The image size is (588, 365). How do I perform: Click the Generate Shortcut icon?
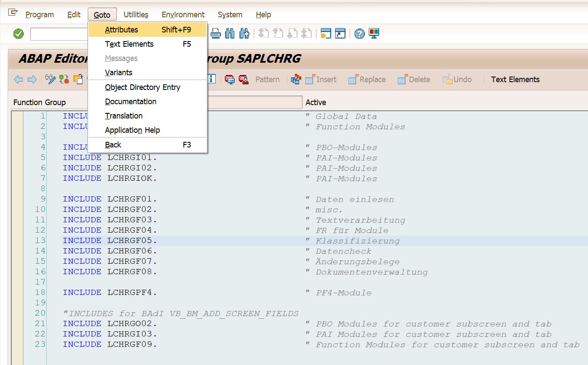[340, 33]
